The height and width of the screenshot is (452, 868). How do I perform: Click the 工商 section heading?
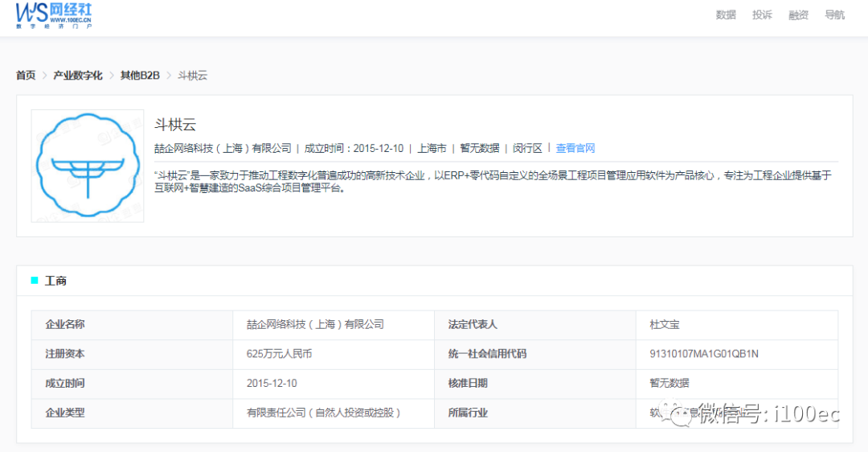pyautogui.click(x=55, y=281)
